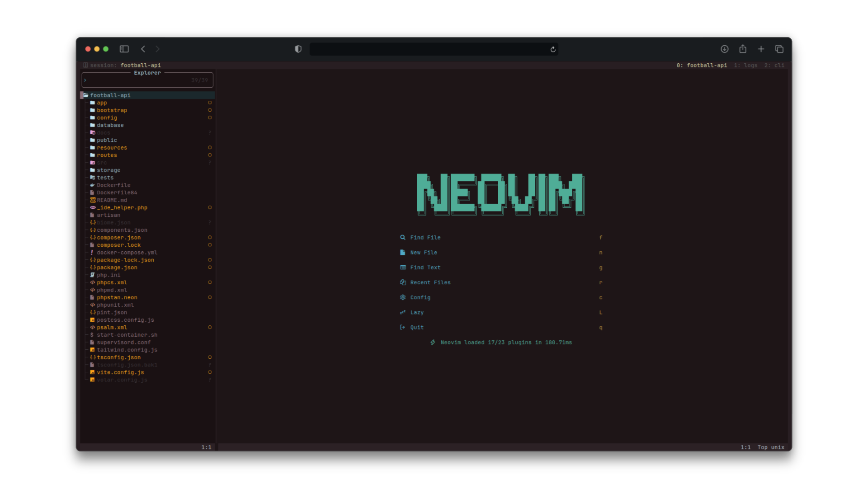Click the magnifier icon beside Find File
The height and width of the screenshot is (488, 868).
pos(402,237)
